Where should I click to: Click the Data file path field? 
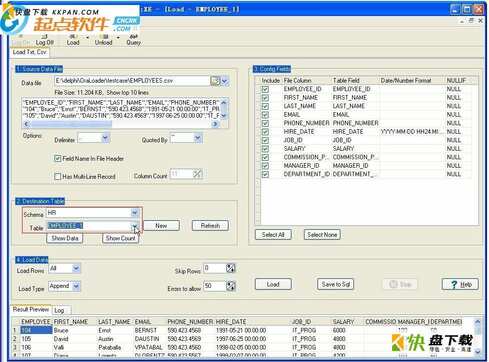coord(132,81)
